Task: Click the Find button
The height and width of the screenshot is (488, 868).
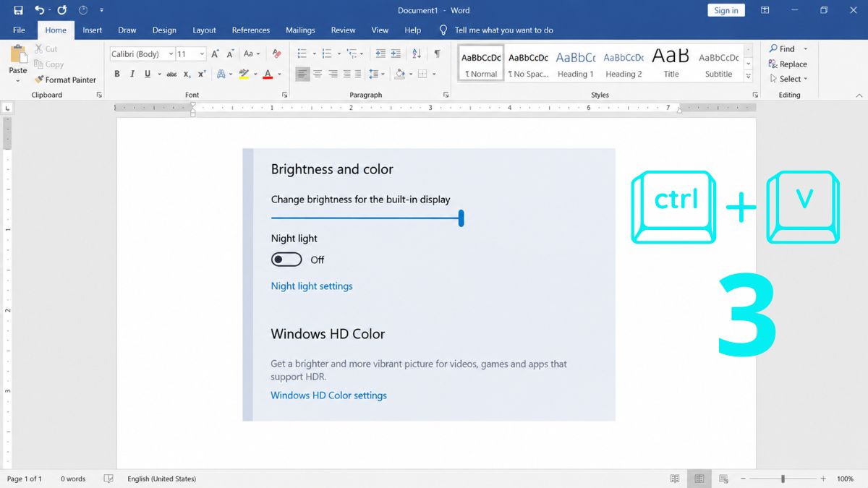Action: 782,49
